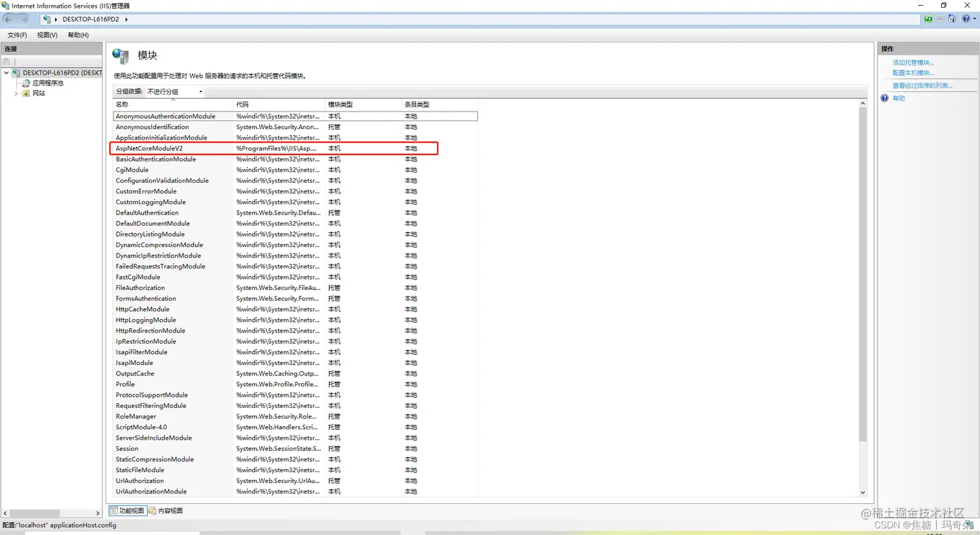Open dropdown arrow beside help icon

974,19
